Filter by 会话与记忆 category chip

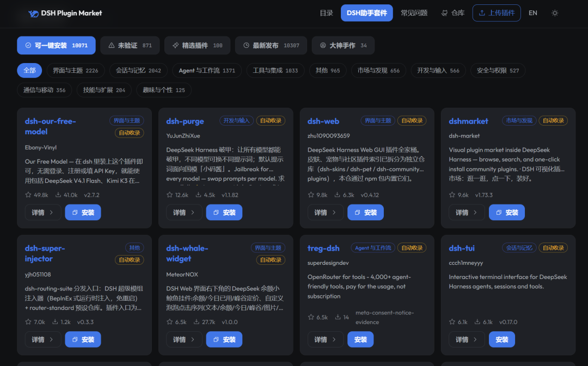point(138,71)
